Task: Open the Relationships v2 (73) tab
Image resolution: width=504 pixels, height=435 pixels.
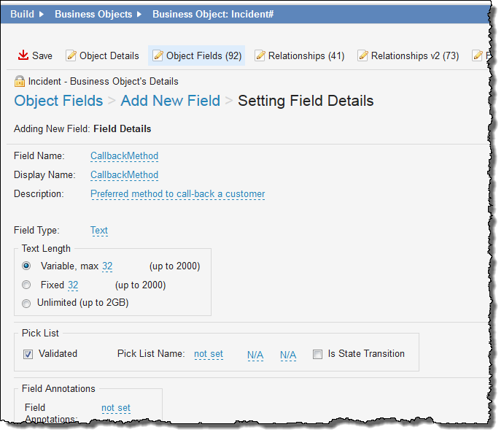Action: click(x=414, y=55)
